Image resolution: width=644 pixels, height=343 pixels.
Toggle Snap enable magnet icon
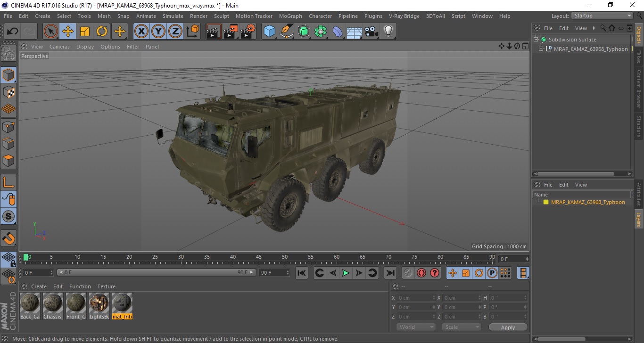pos(8,237)
